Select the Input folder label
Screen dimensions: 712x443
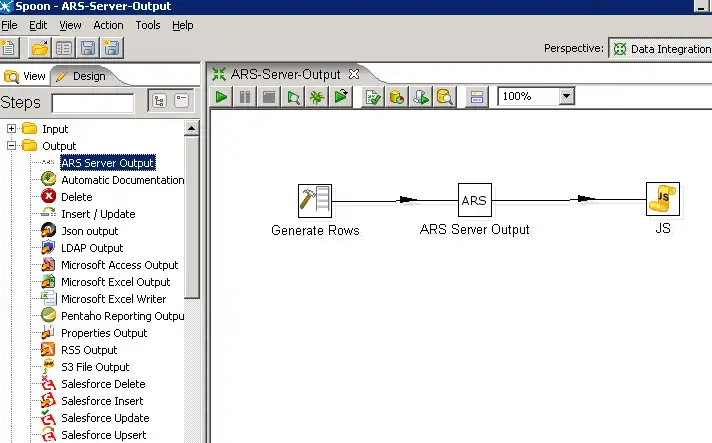[55, 129]
